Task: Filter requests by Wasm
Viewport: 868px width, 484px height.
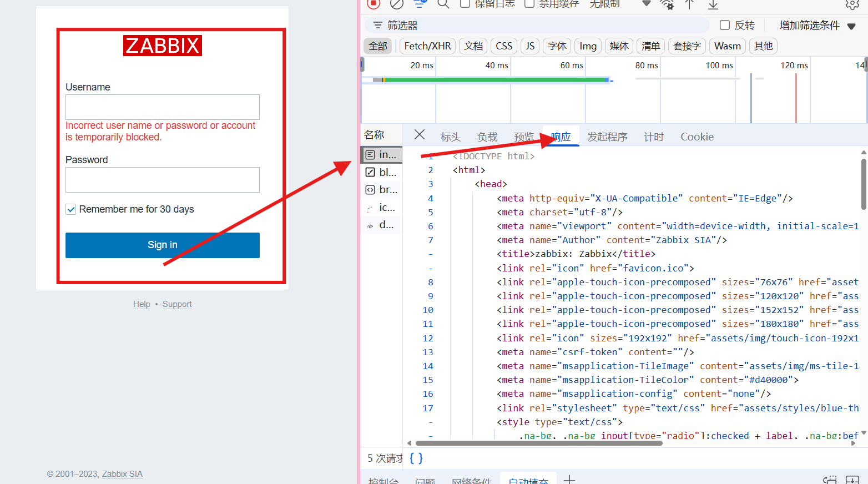Action: point(727,46)
